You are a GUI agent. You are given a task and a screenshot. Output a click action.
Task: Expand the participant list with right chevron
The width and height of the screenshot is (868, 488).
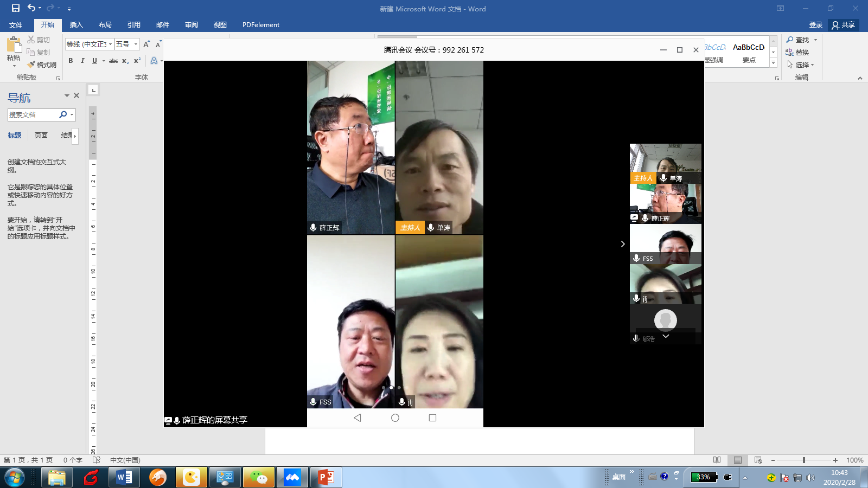tap(622, 244)
